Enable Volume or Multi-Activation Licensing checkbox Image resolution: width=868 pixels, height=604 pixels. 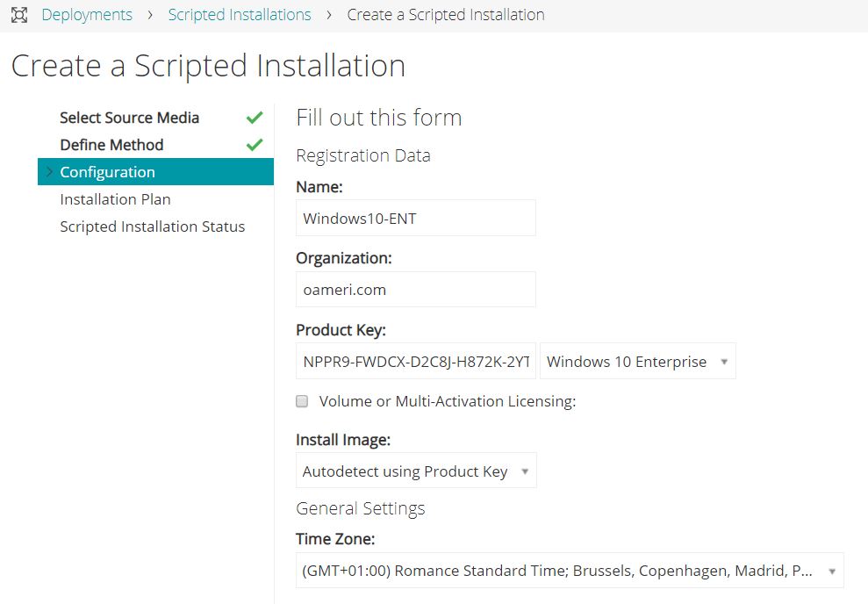pyautogui.click(x=302, y=401)
